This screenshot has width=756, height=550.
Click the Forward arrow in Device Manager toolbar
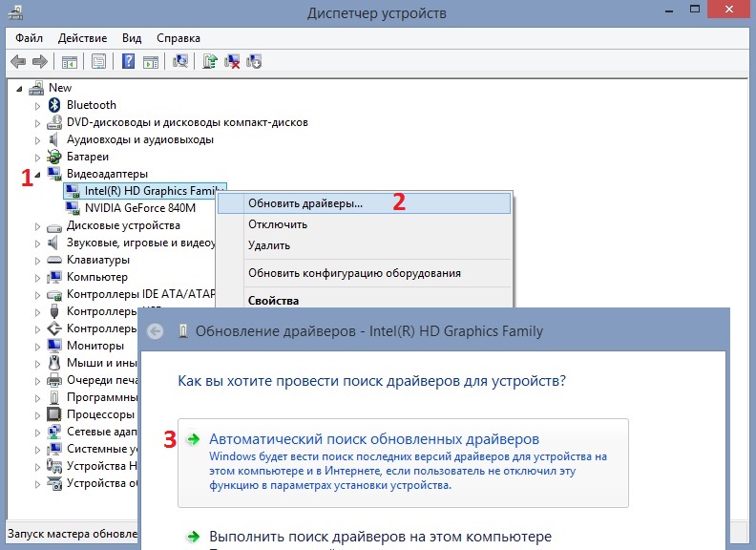[39, 61]
